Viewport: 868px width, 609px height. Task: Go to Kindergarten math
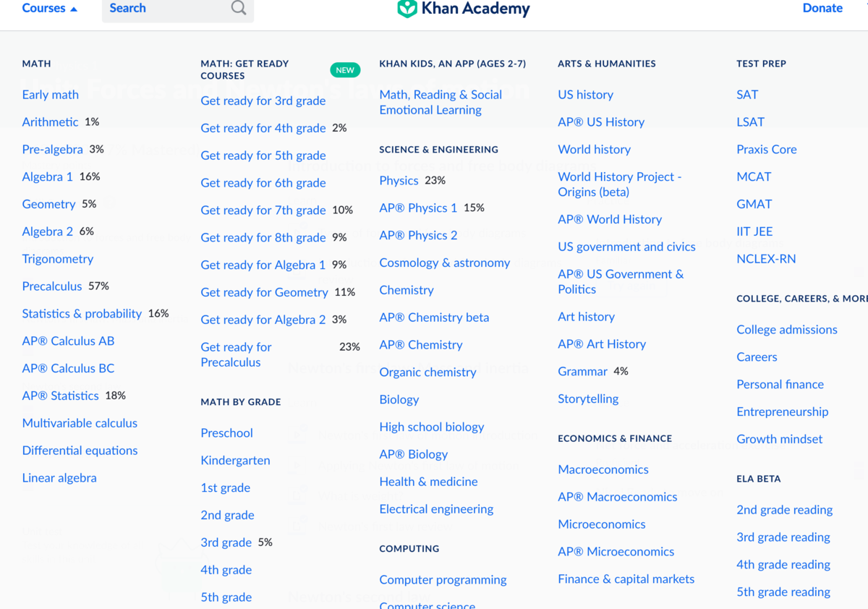(x=235, y=461)
